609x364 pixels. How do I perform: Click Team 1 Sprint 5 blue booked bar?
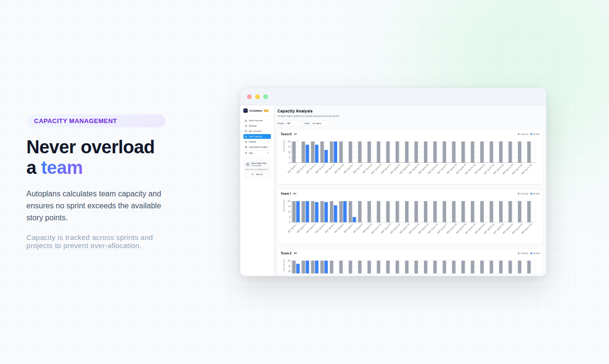click(336, 214)
